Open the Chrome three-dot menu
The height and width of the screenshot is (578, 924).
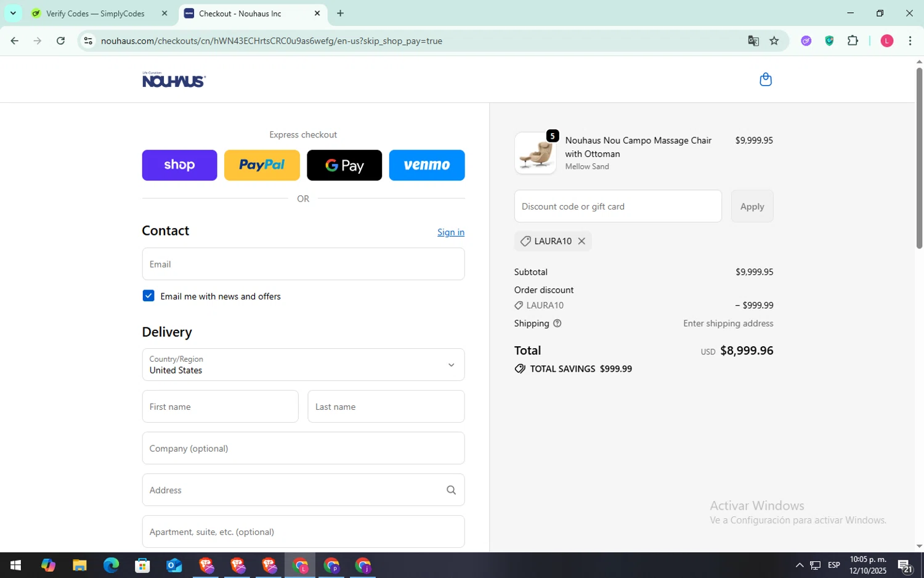[x=910, y=41]
